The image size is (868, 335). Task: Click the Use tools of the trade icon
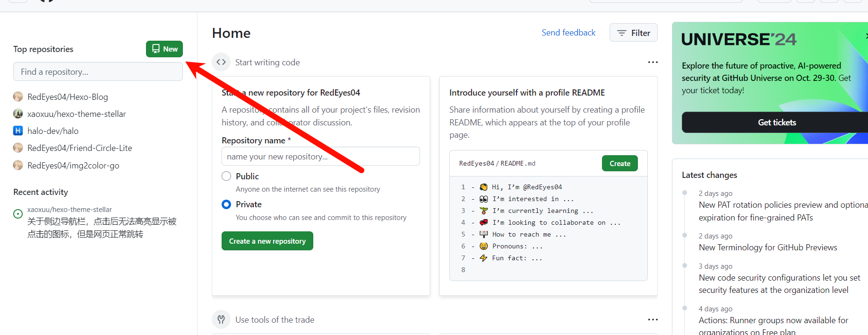221,320
